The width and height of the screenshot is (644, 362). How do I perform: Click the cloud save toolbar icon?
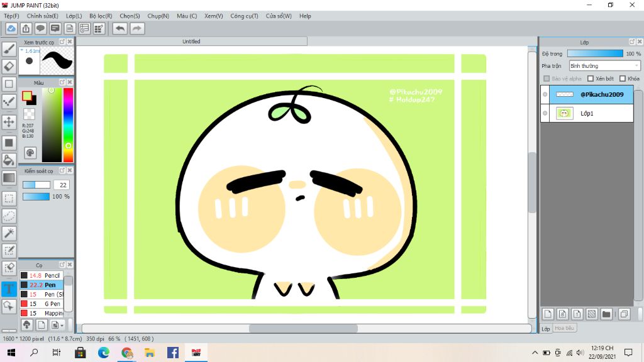tap(11, 28)
